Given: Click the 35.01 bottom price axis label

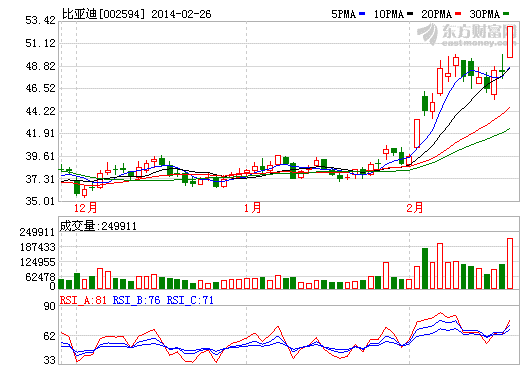Looking at the screenshot, I should point(40,201).
